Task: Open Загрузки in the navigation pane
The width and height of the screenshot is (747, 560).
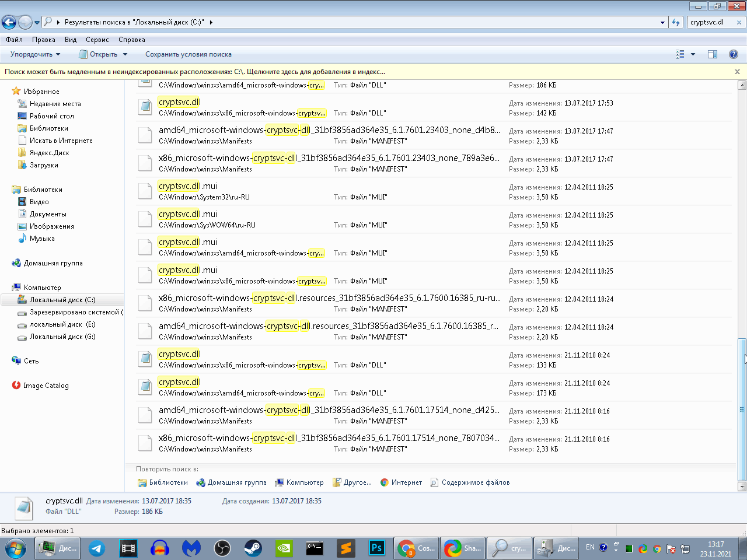Action: [38, 165]
